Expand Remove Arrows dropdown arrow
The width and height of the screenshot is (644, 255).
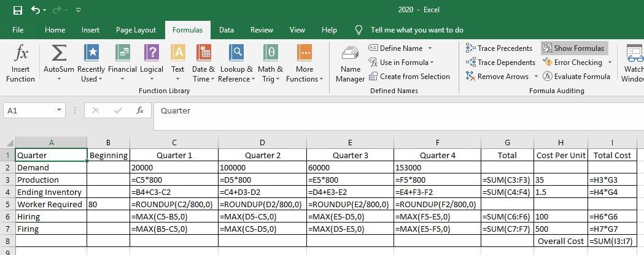[535, 76]
